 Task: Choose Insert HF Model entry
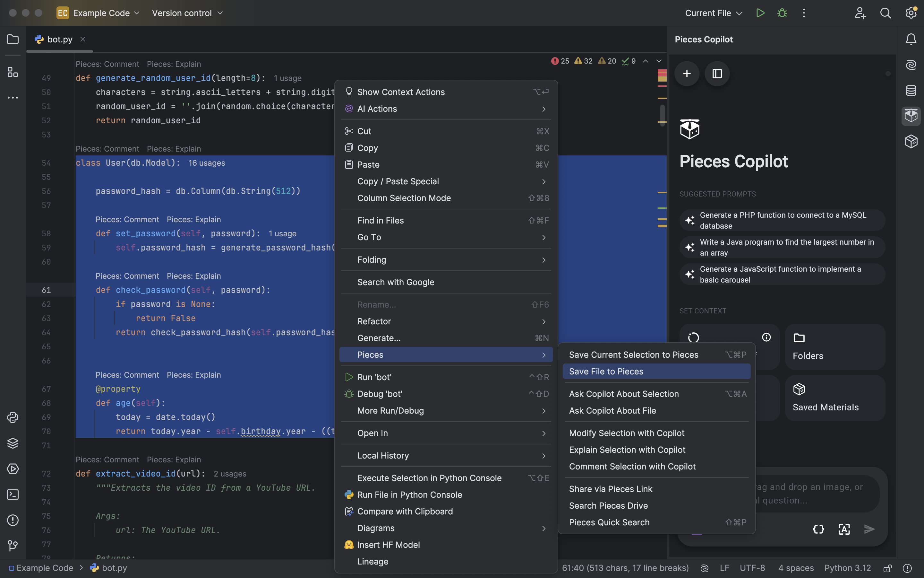coord(446,545)
